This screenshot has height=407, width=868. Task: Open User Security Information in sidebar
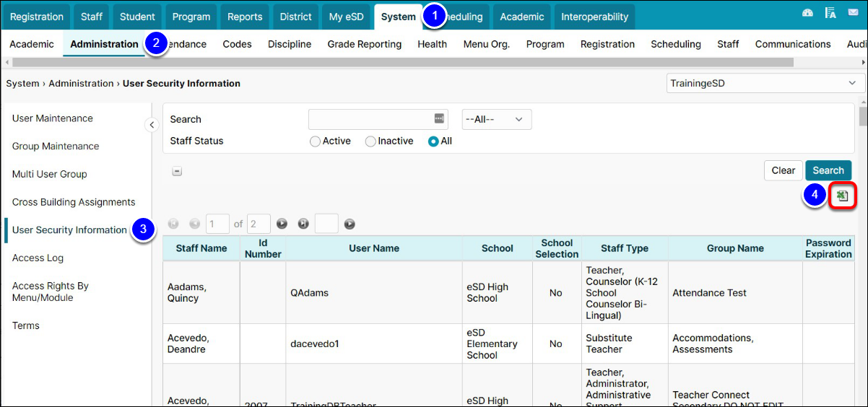pos(69,230)
